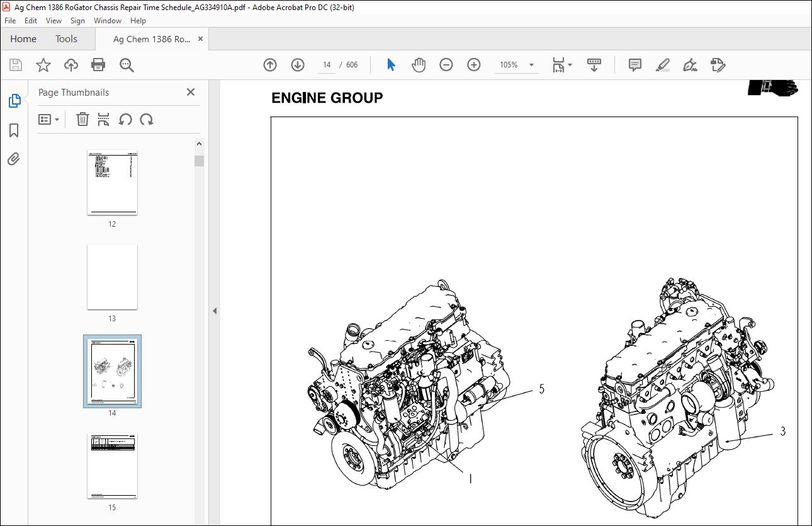The height and width of the screenshot is (526, 812).
Task: Click the page number input field
Action: coord(327,65)
